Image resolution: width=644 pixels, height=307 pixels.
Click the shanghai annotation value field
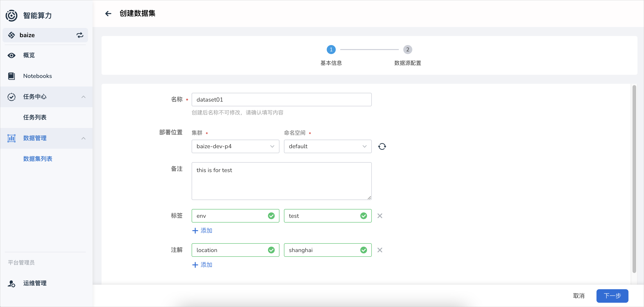(327, 250)
